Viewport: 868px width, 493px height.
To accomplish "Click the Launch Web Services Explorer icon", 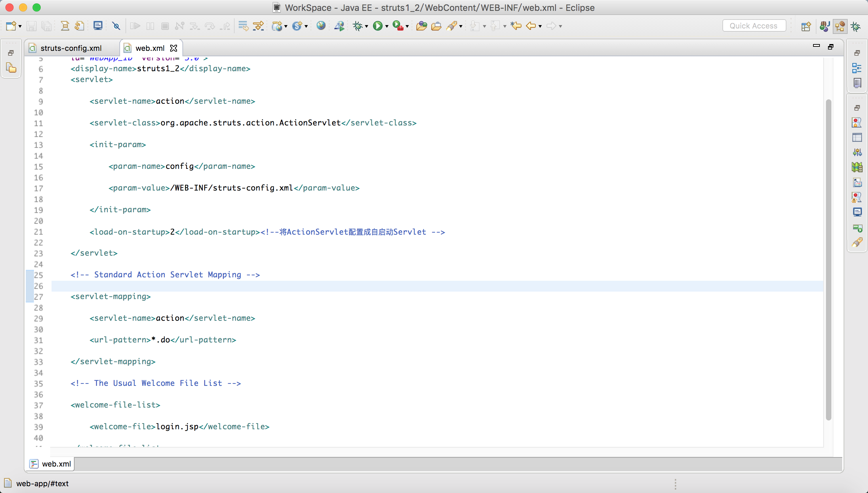I will 339,26.
